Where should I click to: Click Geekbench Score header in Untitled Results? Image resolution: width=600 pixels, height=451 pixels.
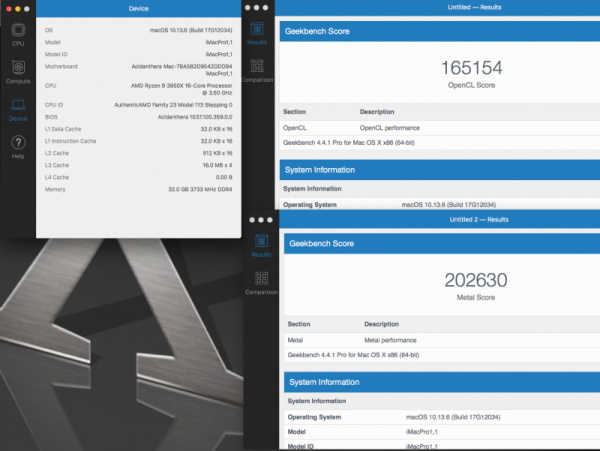pos(440,31)
